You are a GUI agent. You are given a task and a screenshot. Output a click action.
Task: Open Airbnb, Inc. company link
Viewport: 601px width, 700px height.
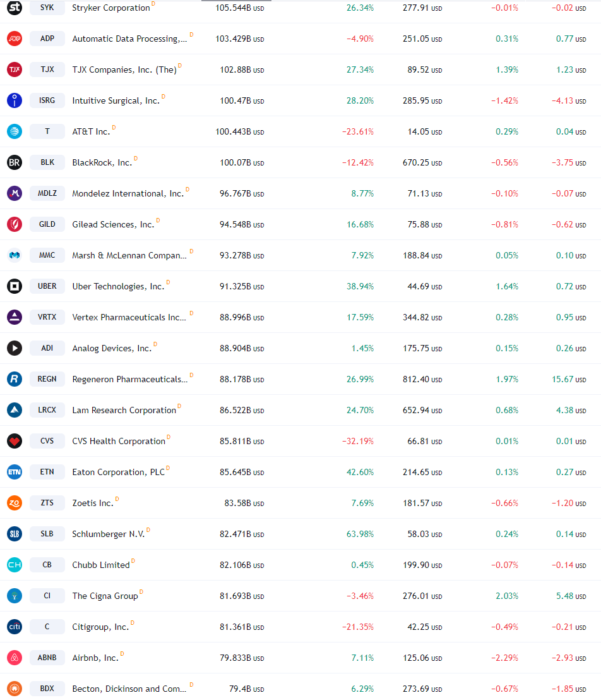pyautogui.click(x=95, y=658)
